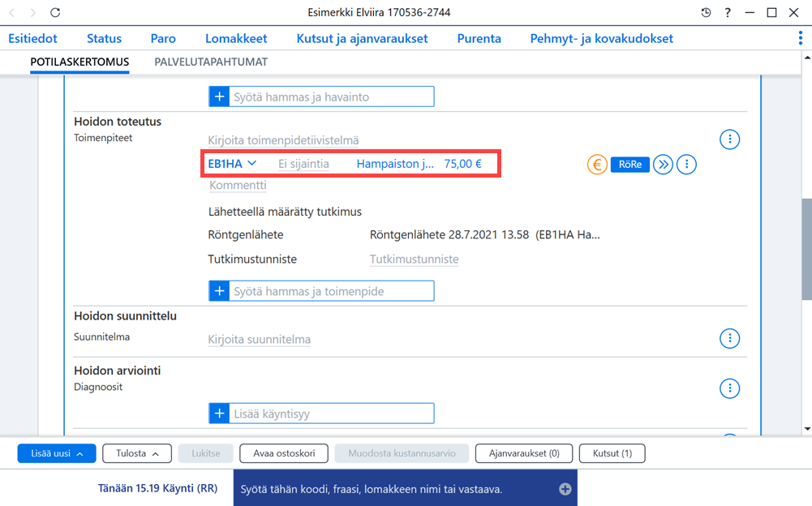812x506 pixels.
Task: Open the help question mark
Action: [728, 12]
